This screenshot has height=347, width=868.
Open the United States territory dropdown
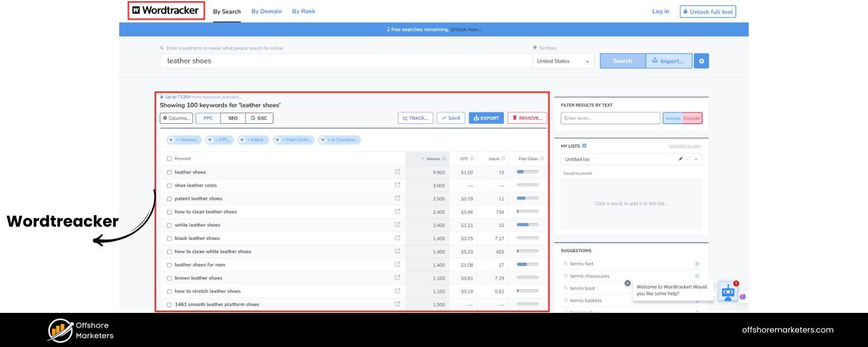pos(562,60)
